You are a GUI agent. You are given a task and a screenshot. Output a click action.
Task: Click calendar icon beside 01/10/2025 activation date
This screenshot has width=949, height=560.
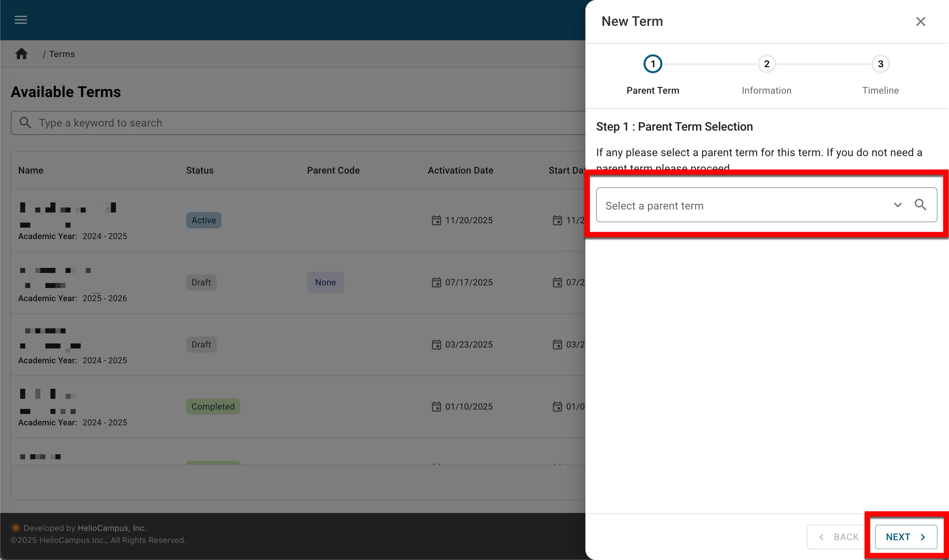coord(436,407)
